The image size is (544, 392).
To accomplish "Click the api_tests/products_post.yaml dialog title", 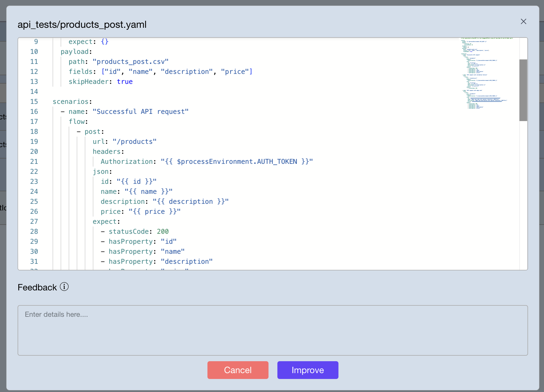I will pos(82,24).
